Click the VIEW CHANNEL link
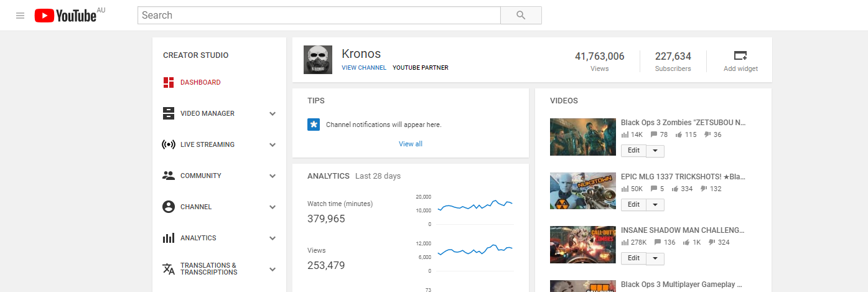The image size is (868, 292). point(364,68)
